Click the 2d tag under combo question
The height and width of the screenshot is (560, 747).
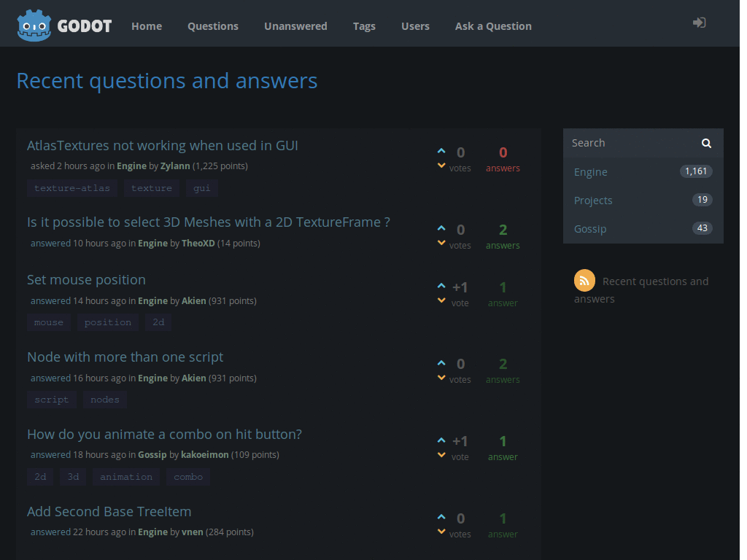click(x=40, y=477)
